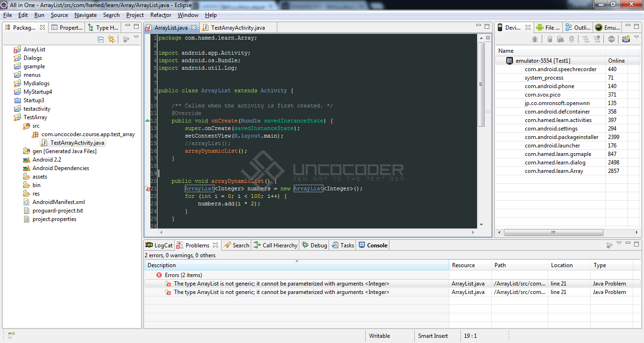This screenshot has height=343, width=644.
Task: Close the Package Explorer tab
Action: pyautogui.click(x=42, y=27)
